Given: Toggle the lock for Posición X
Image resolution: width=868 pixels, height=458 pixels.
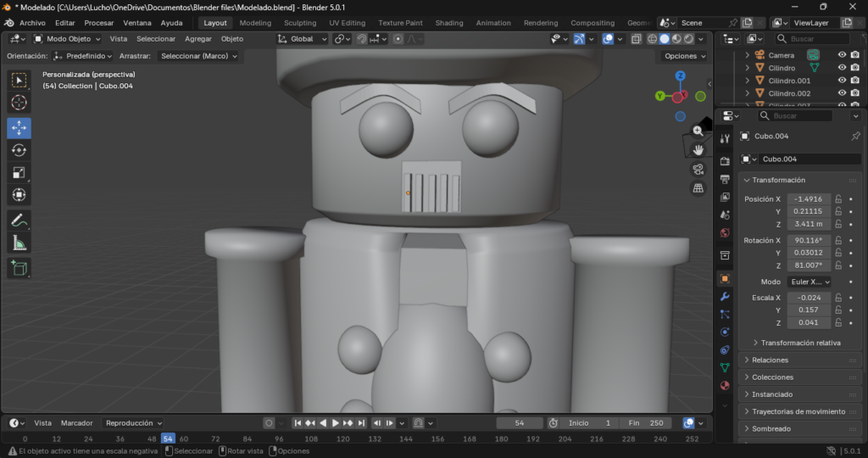Looking at the screenshot, I should pyautogui.click(x=837, y=198).
